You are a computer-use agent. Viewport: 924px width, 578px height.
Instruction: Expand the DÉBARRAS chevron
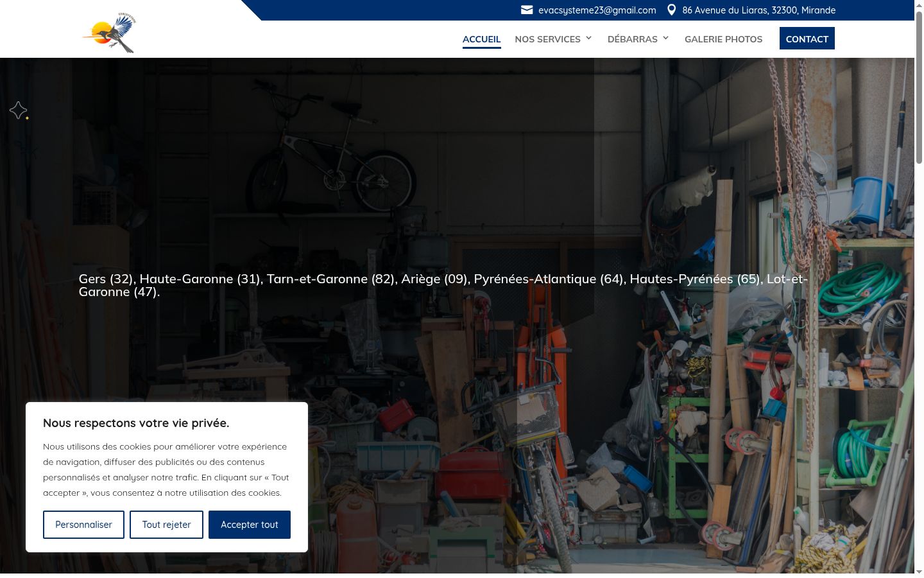pos(665,38)
